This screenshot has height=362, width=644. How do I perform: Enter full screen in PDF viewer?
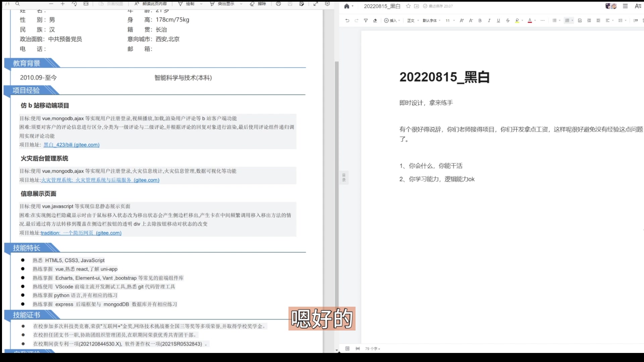pos(316,4)
